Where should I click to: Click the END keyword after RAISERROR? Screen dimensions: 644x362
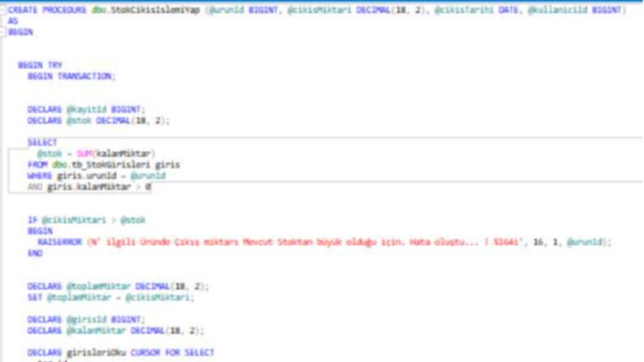tap(35, 253)
